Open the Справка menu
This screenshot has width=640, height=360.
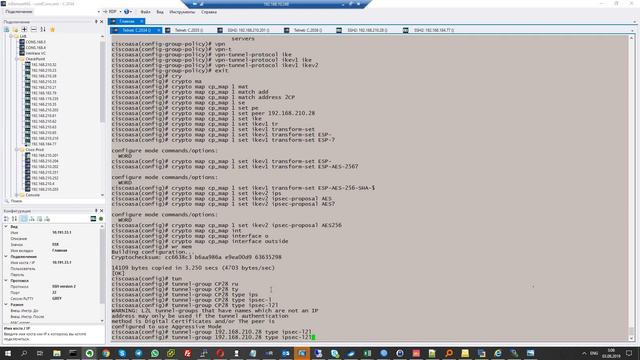[209, 12]
